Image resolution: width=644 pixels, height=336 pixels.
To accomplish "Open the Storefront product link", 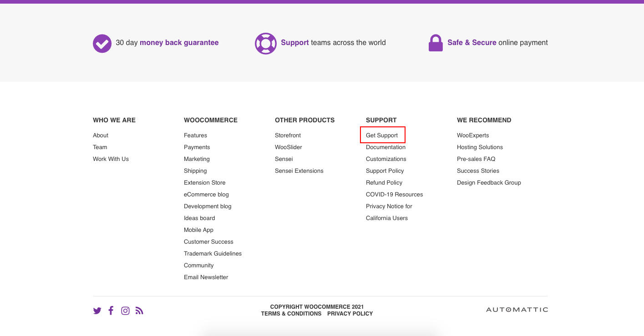I will [x=288, y=135].
